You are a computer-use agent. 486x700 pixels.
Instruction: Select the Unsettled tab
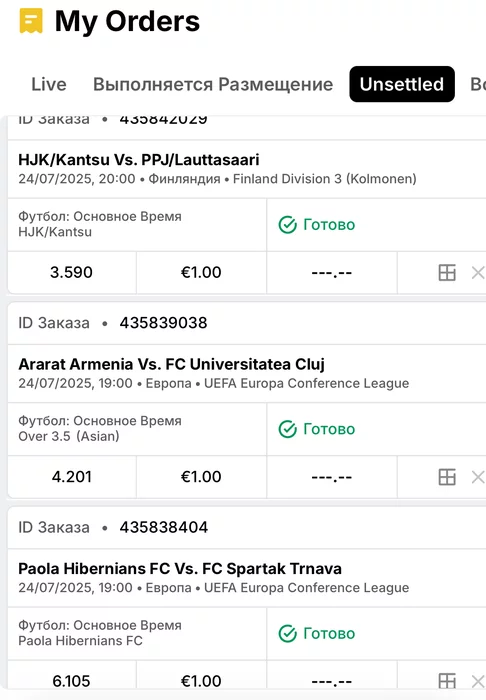point(402,84)
